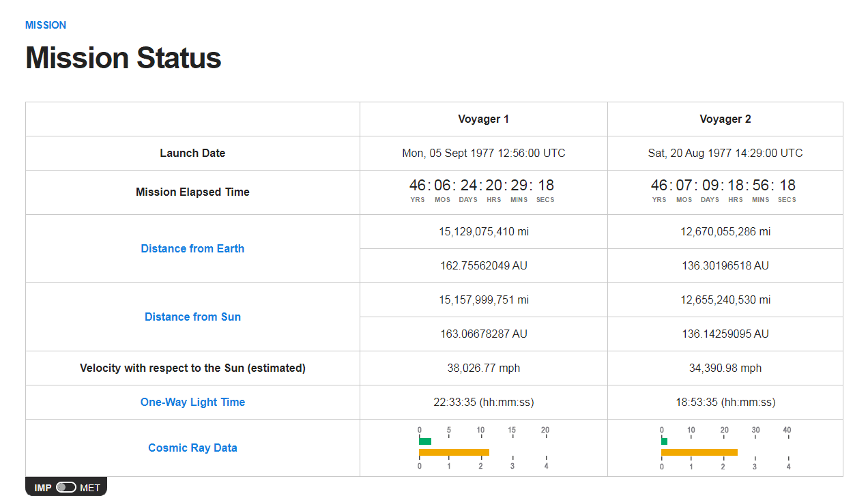Click the 22:33:35 light time value
Image resolution: width=868 pixels, height=496 pixels.
[x=483, y=402]
